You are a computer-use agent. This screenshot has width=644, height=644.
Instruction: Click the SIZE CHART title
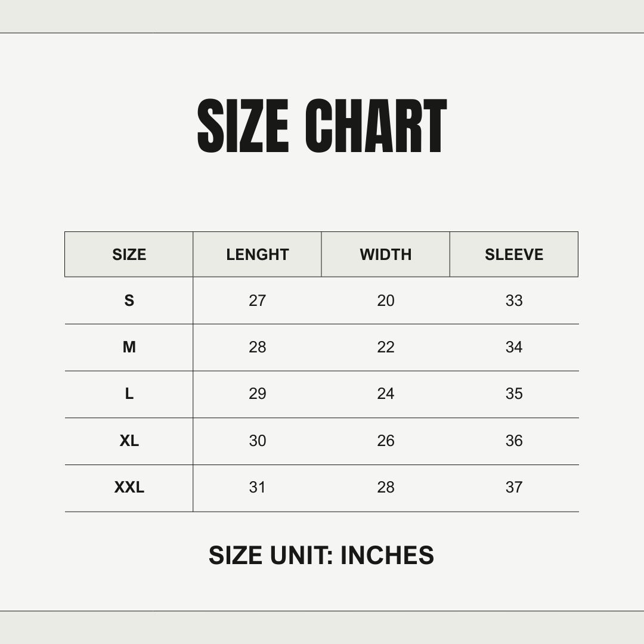tap(321, 126)
